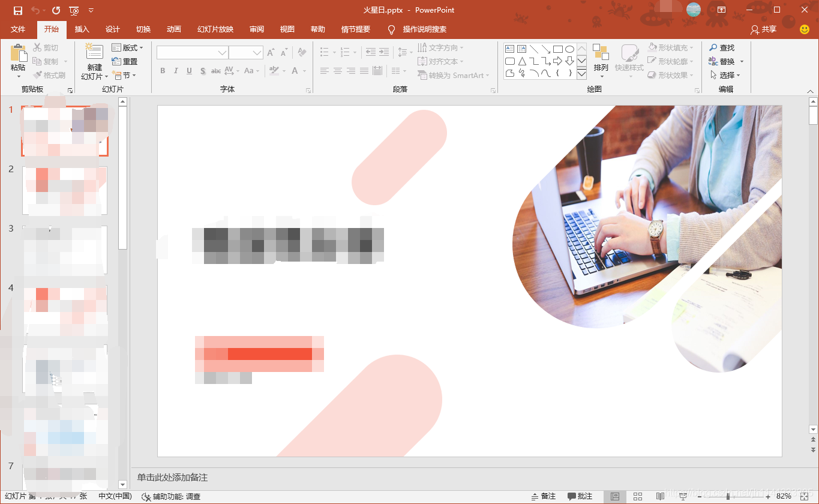Open the font name combo box
Screen dimensions: 819x504
pyautogui.click(x=192, y=53)
